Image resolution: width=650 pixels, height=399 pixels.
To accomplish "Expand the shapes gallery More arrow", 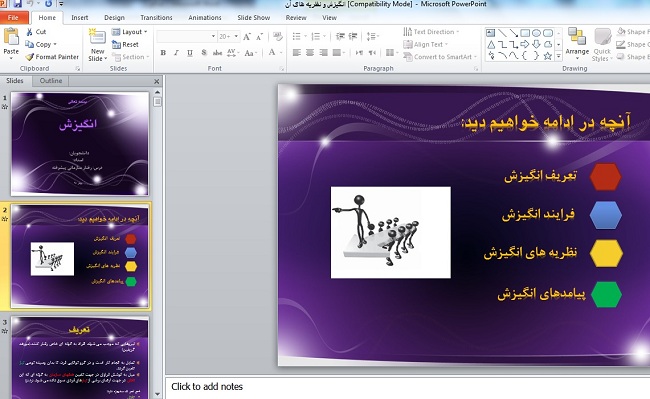I will tap(558, 56).
